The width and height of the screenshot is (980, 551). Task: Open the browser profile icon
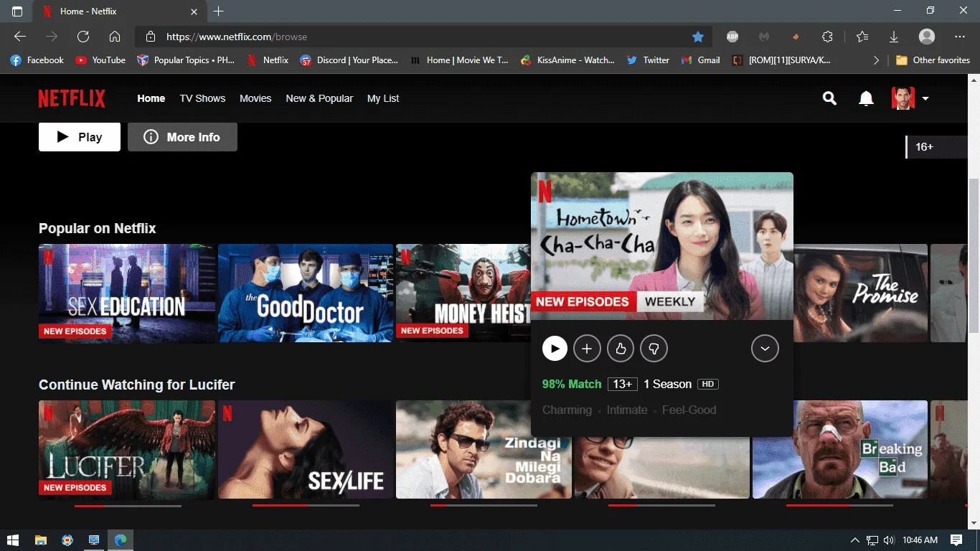927,37
